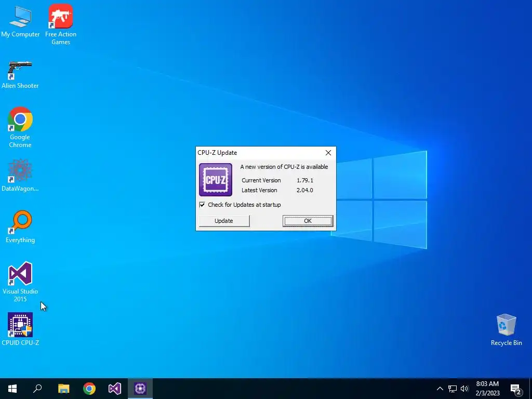The height and width of the screenshot is (399, 532).
Task: Click the CPU-Z logo in the update dialog
Action: point(216,179)
